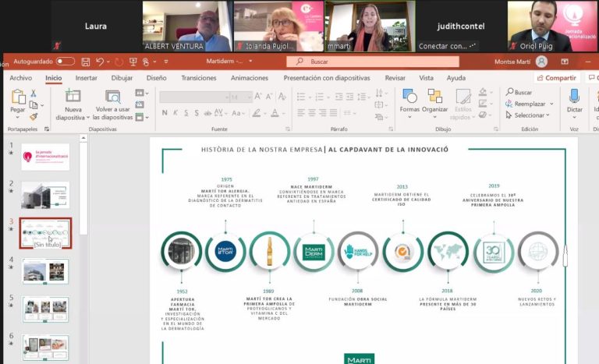Image resolution: width=599 pixels, height=364 pixels.
Task: Center text in Párrafo group
Action: pyautogui.click(x=312, y=113)
